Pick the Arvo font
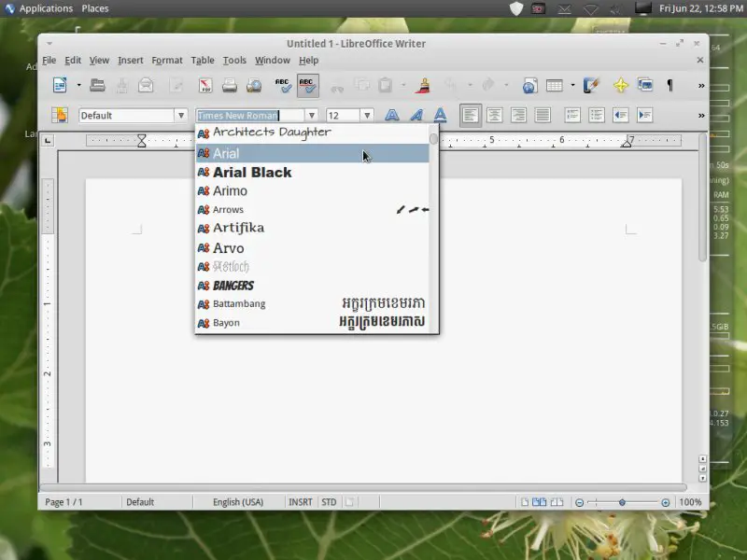 [x=313, y=247]
